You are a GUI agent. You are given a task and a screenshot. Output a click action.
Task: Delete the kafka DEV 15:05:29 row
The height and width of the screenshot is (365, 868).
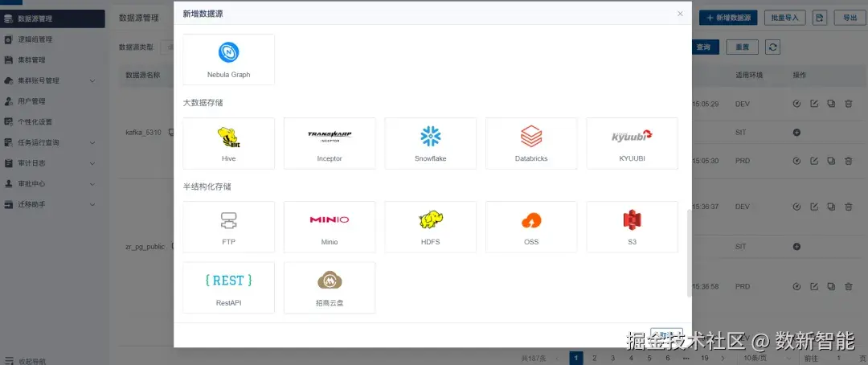click(x=848, y=104)
